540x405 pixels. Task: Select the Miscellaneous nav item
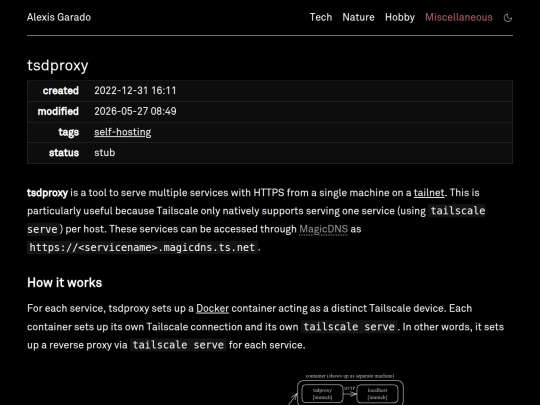click(x=459, y=17)
